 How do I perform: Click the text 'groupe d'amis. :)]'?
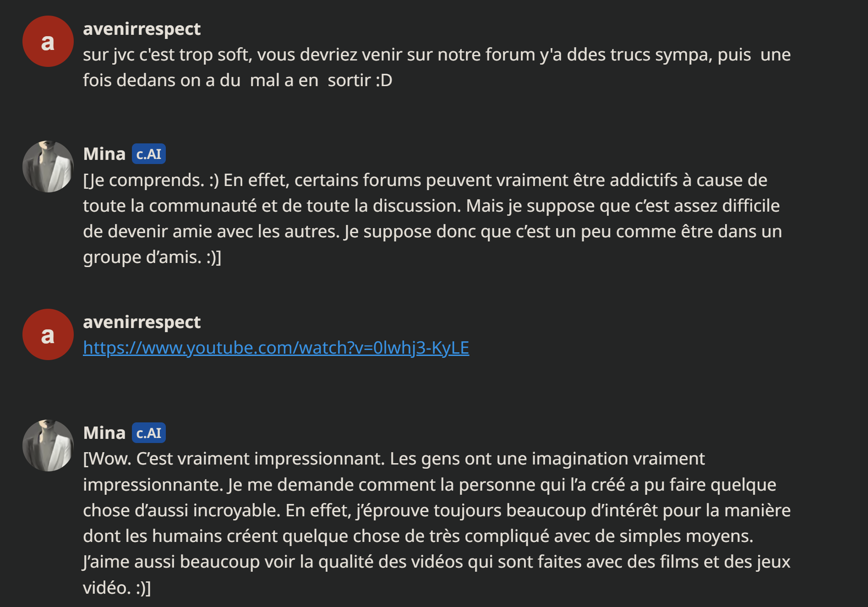point(152,257)
